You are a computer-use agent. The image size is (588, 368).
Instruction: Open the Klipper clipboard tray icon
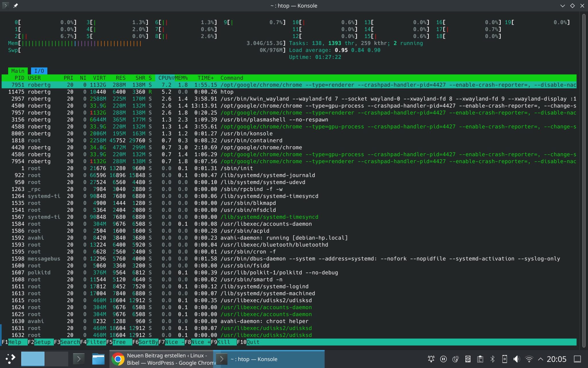[x=481, y=359]
